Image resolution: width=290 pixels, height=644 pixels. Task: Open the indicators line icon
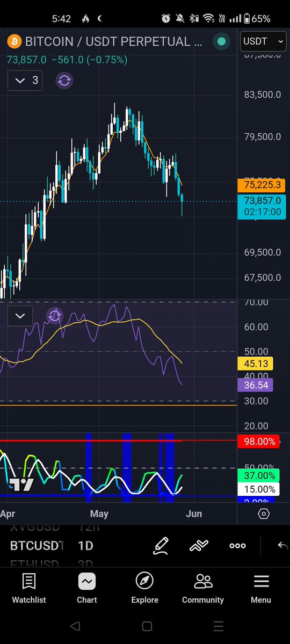pyautogui.click(x=199, y=546)
